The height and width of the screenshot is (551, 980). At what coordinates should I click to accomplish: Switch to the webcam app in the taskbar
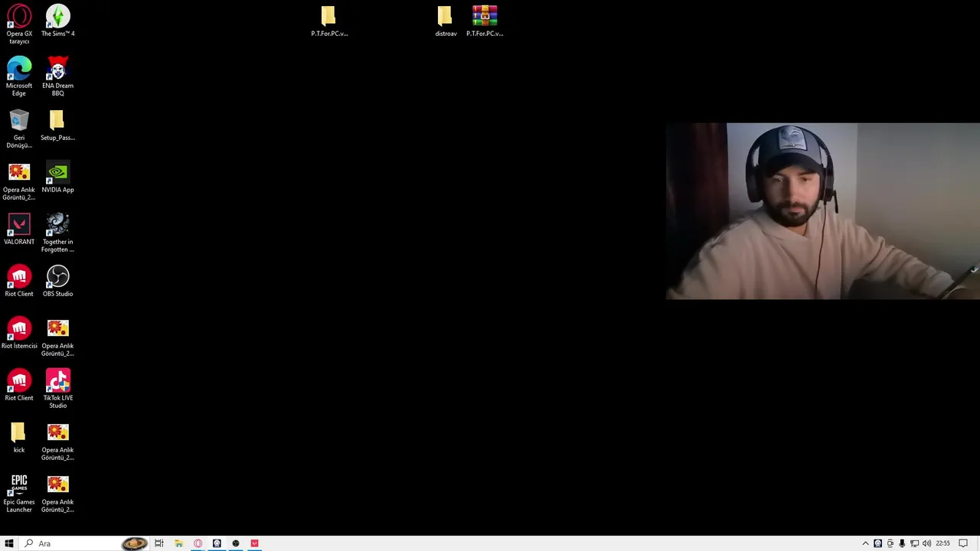point(217,543)
